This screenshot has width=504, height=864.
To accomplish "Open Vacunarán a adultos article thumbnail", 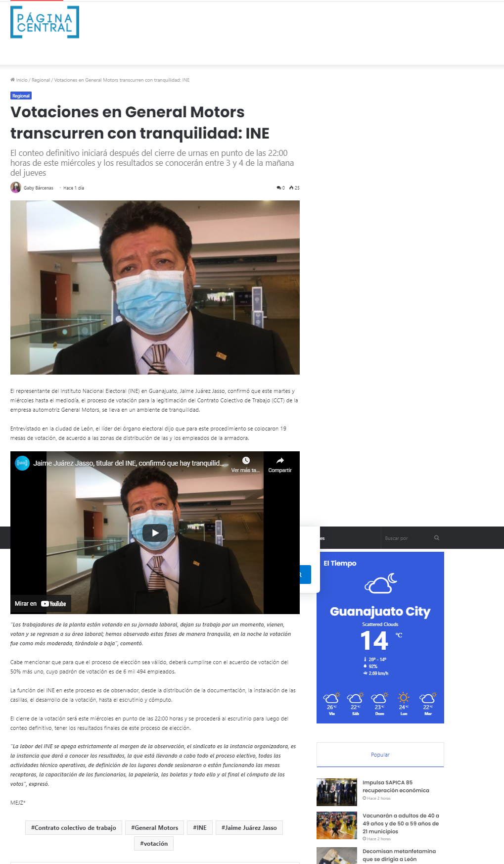I will pos(337,825).
